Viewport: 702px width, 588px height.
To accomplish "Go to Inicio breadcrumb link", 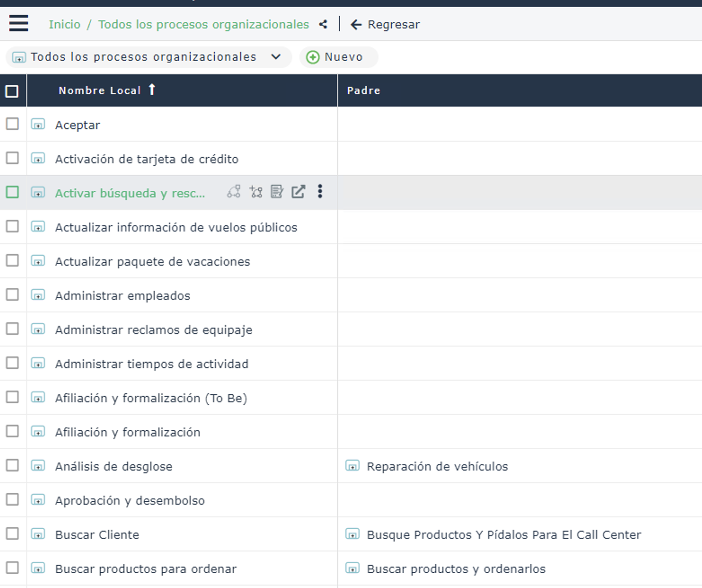I will pyautogui.click(x=65, y=24).
